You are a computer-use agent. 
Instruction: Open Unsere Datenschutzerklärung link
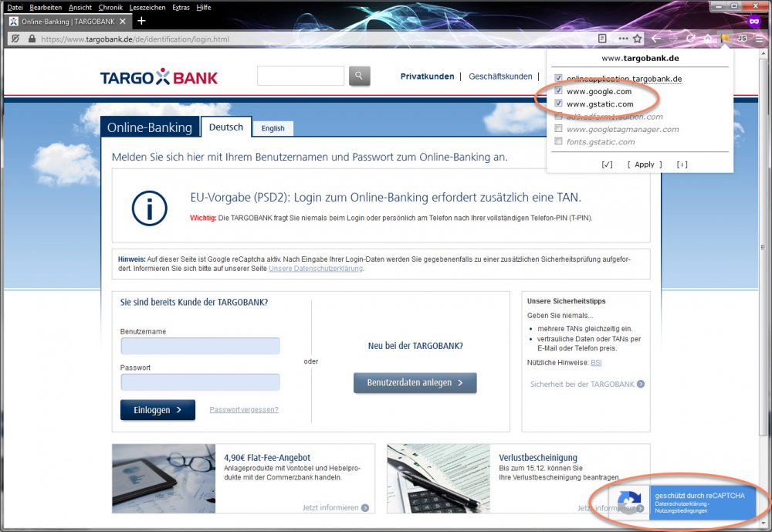(x=316, y=269)
